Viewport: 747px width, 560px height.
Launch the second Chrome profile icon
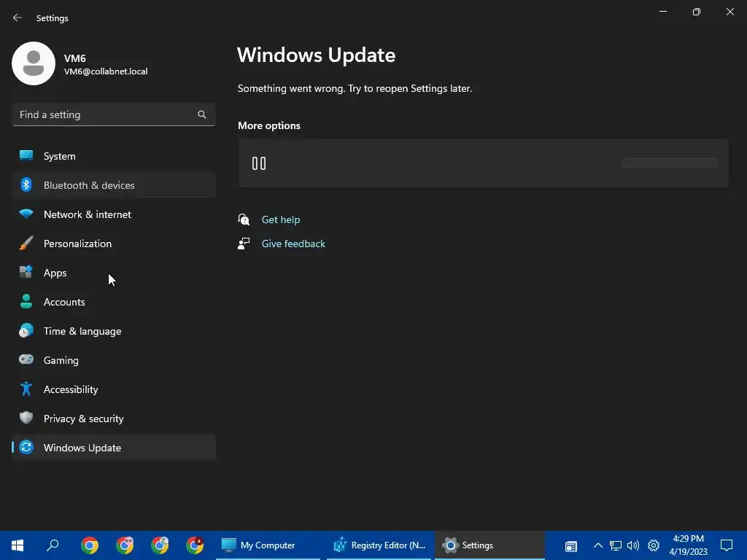coord(125,545)
